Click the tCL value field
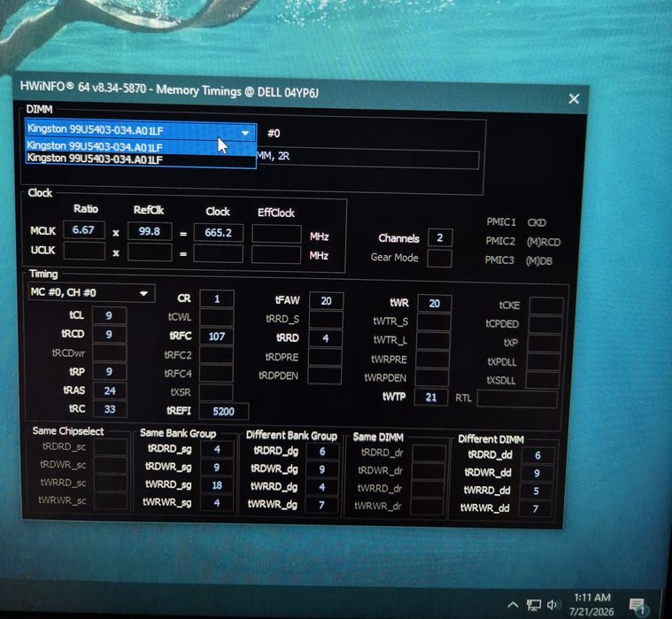This screenshot has height=619, width=672. tap(109, 315)
